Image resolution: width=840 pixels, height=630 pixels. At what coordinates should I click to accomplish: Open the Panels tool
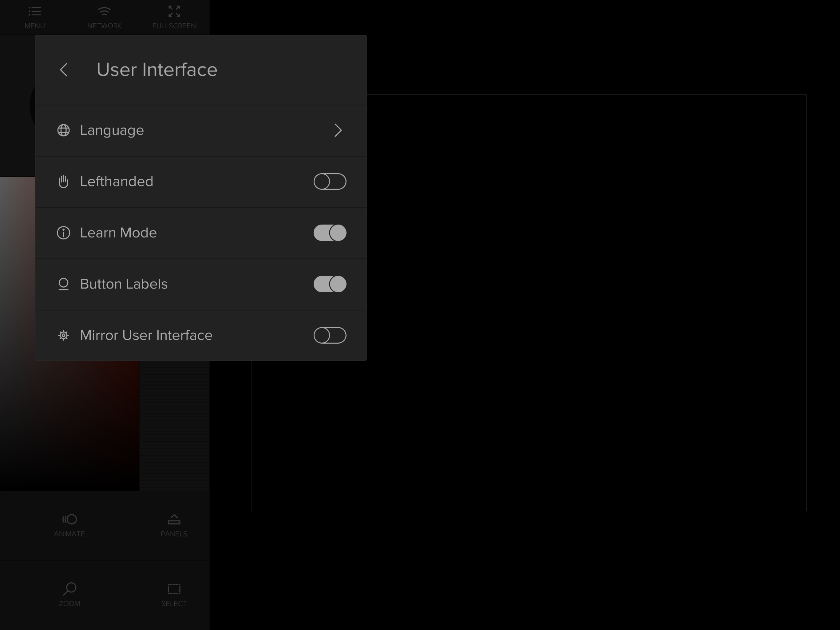[174, 519]
